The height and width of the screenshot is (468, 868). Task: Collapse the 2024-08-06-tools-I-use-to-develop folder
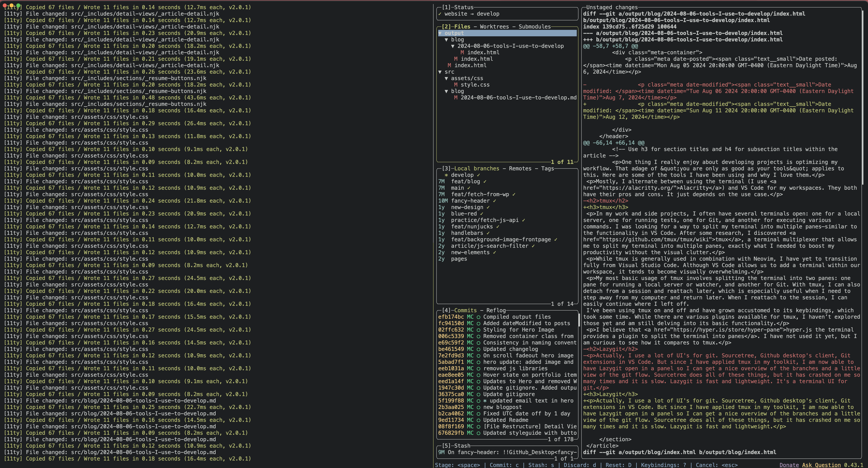(x=453, y=46)
